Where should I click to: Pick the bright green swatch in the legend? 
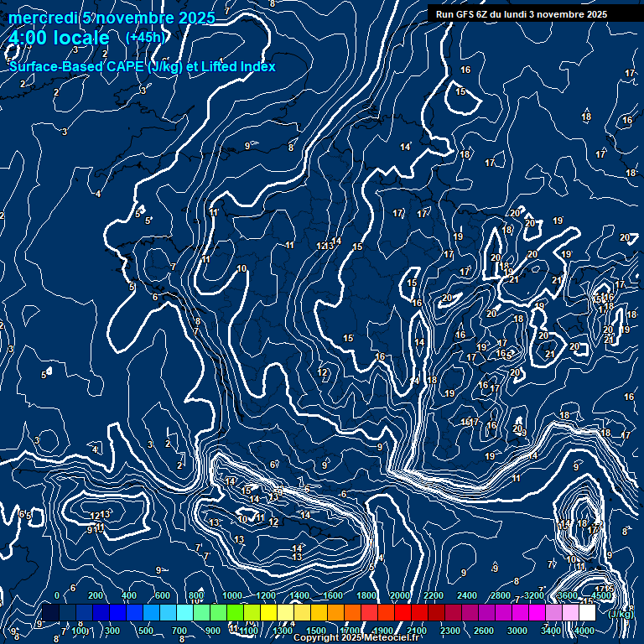[235, 612]
